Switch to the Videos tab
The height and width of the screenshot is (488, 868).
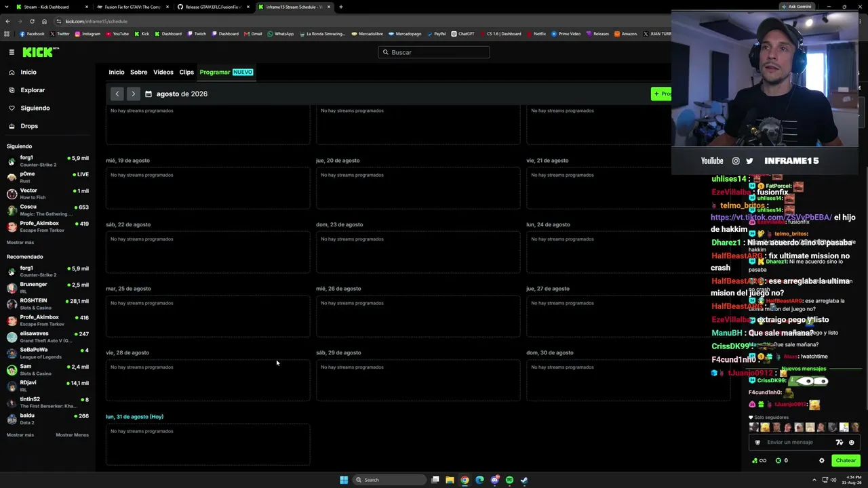tap(163, 72)
